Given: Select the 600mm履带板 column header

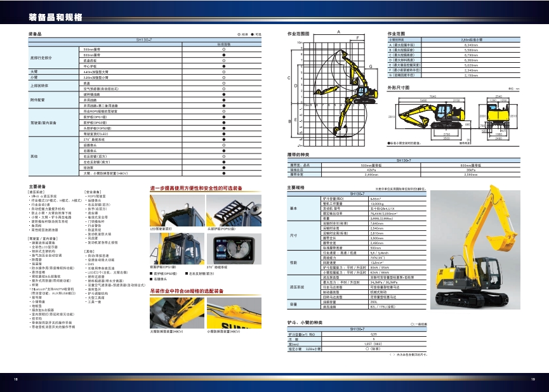Looking at the screenshot, I should point(470,165).
